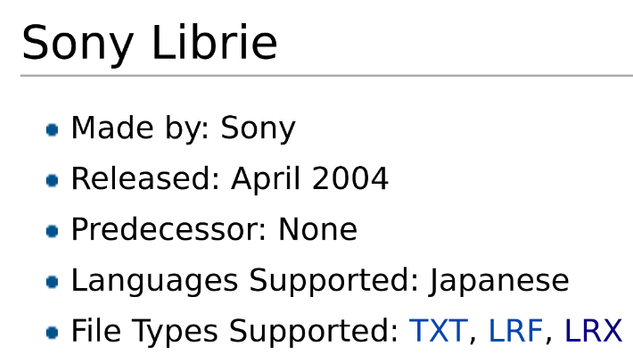Open the LRF file type link

point(516,331)
